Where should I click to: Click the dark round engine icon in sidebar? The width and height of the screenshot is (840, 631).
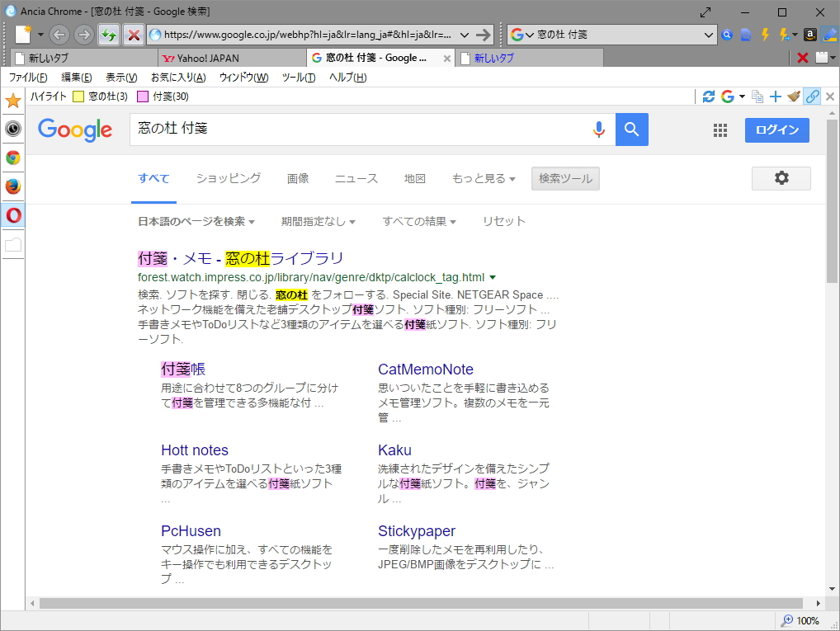click(x=13, y=129)
